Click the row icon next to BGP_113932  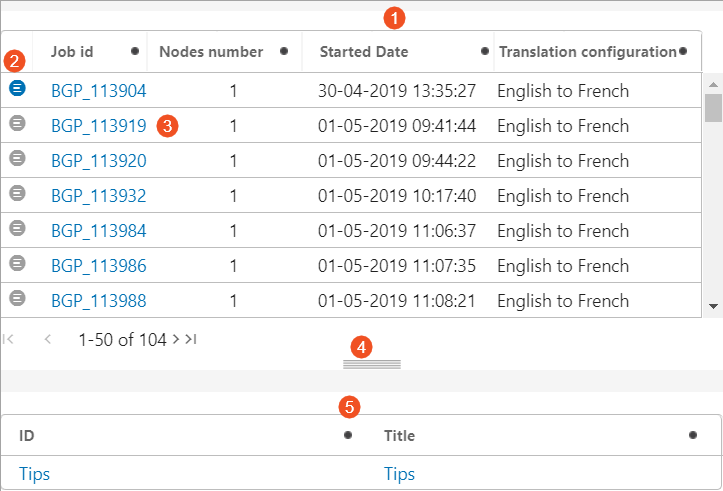coord(17,193)
